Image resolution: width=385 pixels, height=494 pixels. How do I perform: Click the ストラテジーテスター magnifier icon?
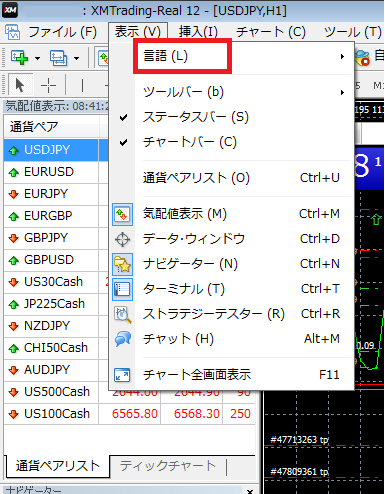122,314
